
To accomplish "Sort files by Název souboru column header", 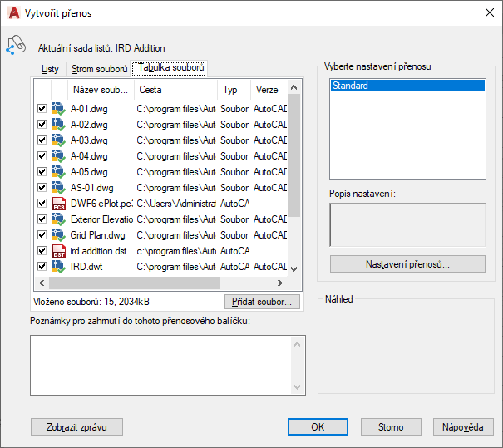I will point(100,89).
